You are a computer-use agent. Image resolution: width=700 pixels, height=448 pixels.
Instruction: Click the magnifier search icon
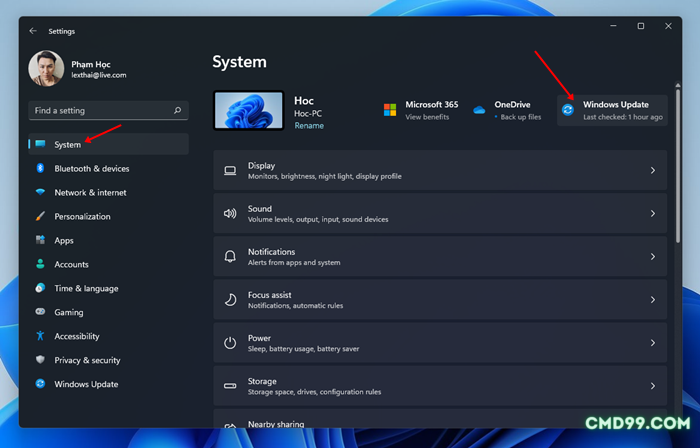[177, 110]
